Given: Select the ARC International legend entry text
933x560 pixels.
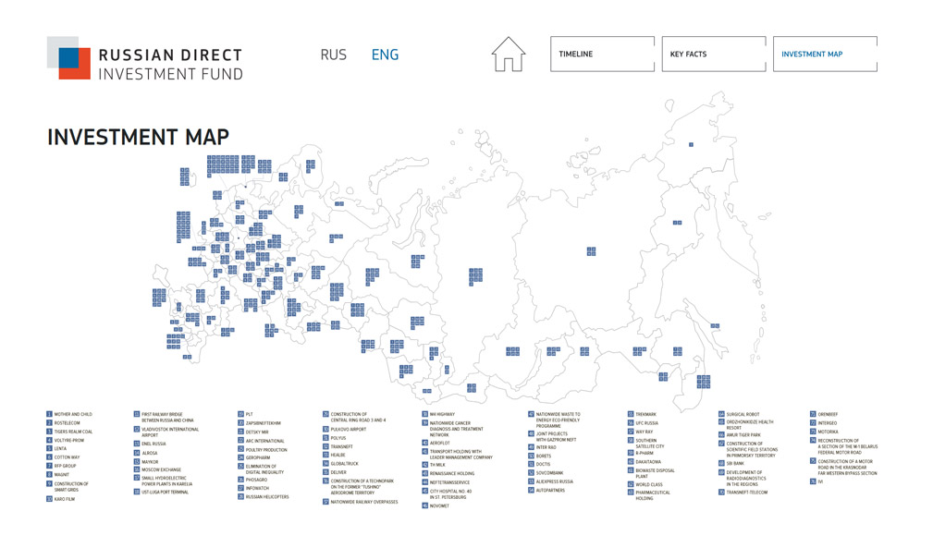Looking at the screenshot, I should (x=264, y=441).
